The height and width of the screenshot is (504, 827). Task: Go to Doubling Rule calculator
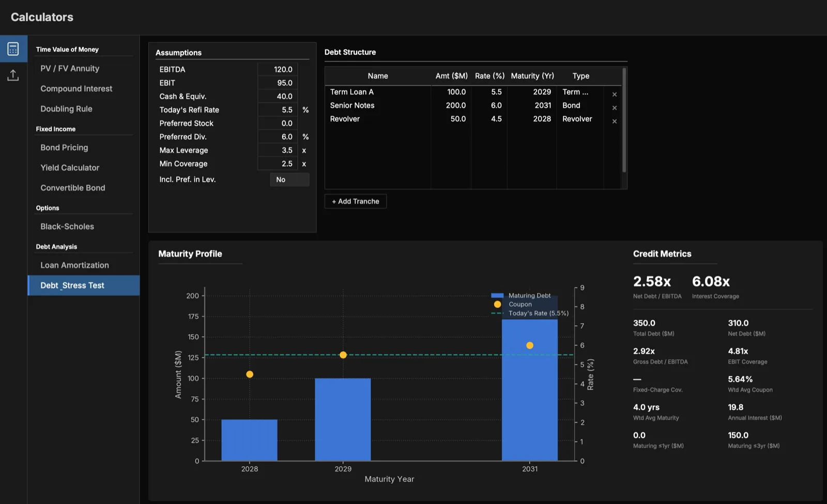pyautogui.click(x=66, y=109)
